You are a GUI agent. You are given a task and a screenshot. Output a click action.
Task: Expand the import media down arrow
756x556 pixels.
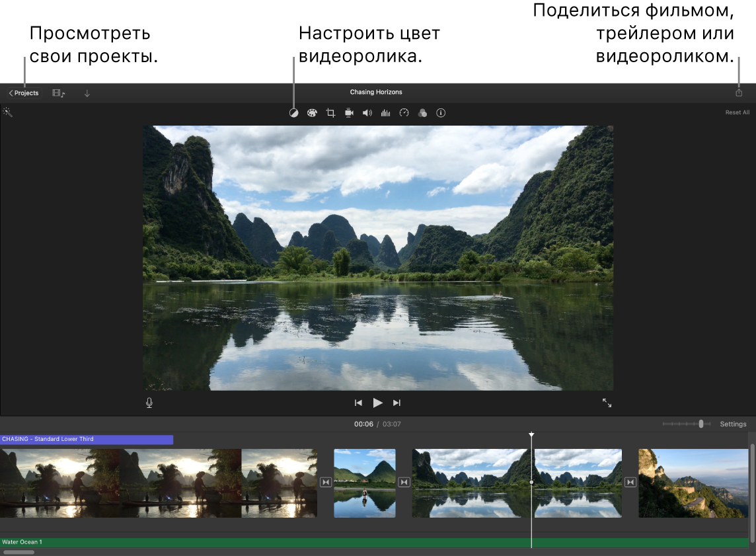click(87, 93)
